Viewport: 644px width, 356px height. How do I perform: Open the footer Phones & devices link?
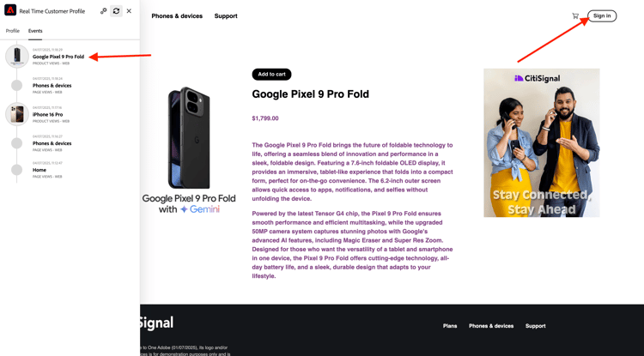pos(491,326)
